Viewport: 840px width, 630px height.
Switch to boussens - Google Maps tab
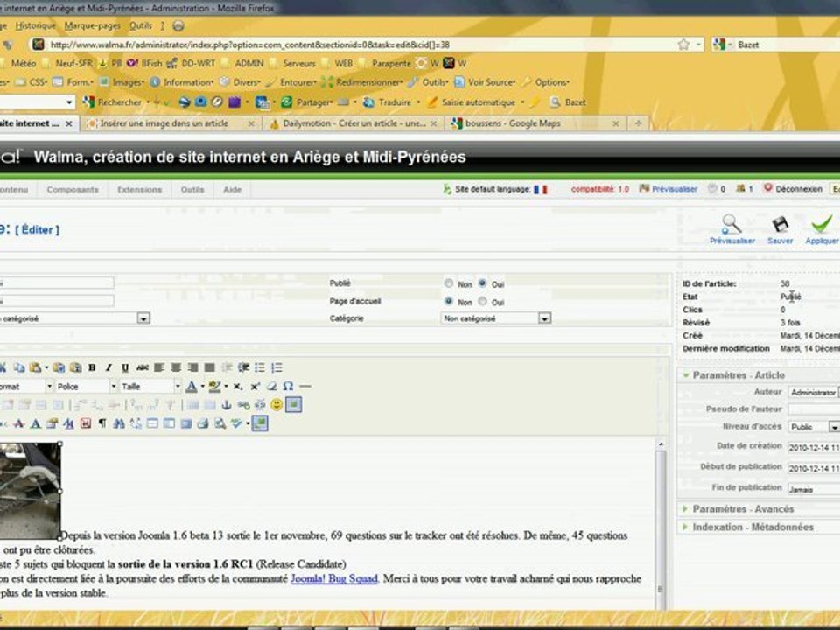pyautogui.click(x=535, y=123)
